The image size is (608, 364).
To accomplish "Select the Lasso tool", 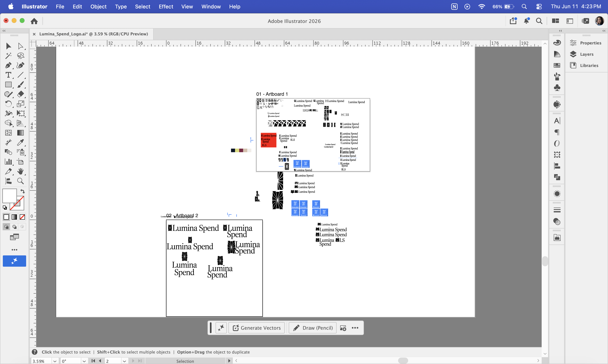I will [21, 56].
